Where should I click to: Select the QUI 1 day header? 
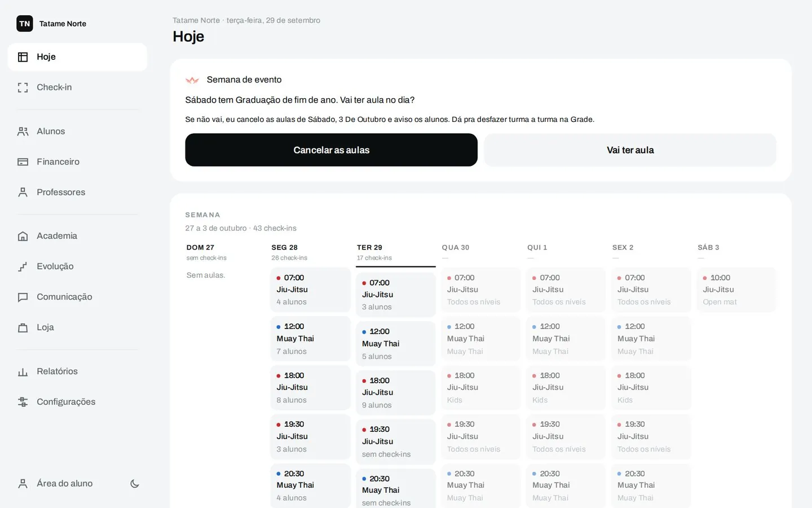[566, 252]
